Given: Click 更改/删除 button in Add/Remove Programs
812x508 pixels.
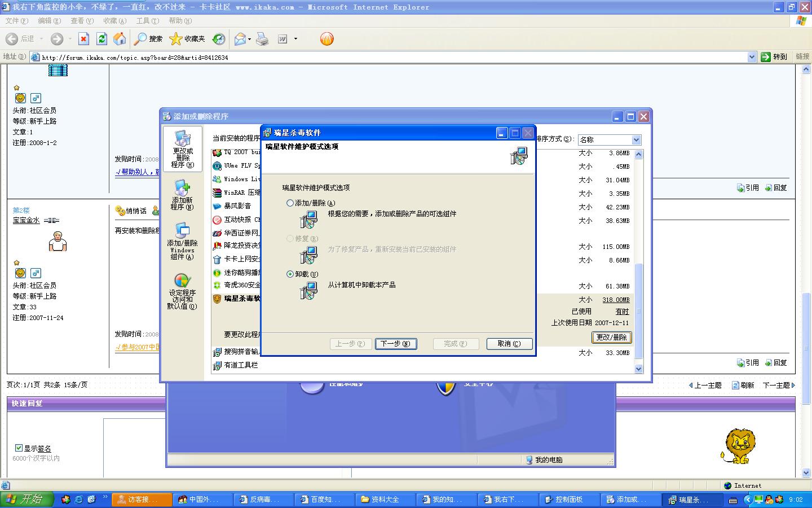Looking at the screenshot, I should (x=612, y=338).
